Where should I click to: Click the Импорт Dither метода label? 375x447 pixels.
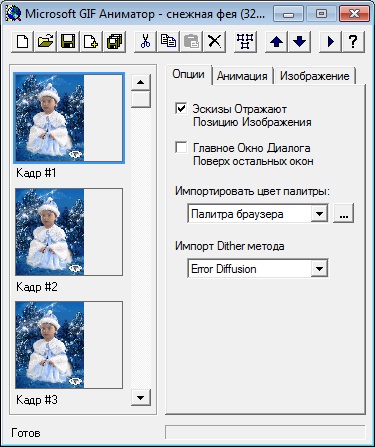coord(230,246)
